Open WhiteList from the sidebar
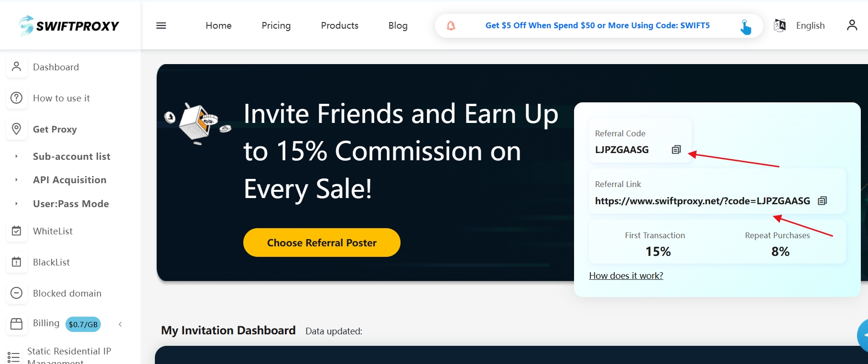The height and width of the screenshot is (364, 868). pyautogui.click(x=53, y=231)
